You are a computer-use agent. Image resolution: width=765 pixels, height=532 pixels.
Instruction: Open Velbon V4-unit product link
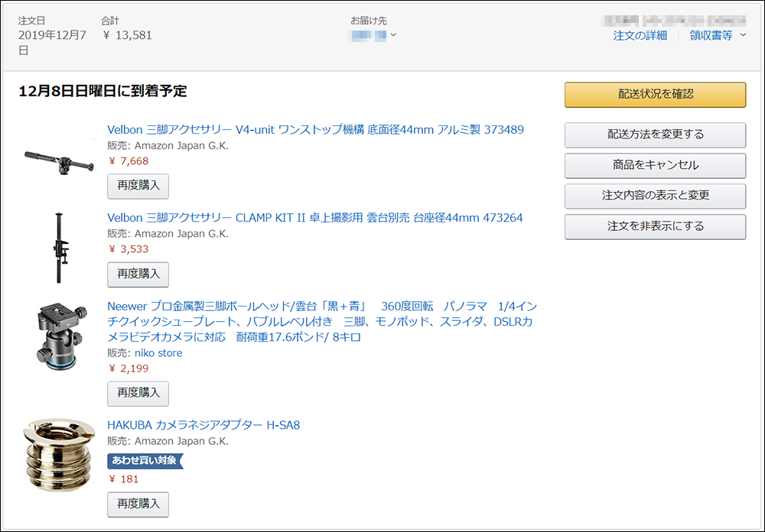click(x=315, y=130)
